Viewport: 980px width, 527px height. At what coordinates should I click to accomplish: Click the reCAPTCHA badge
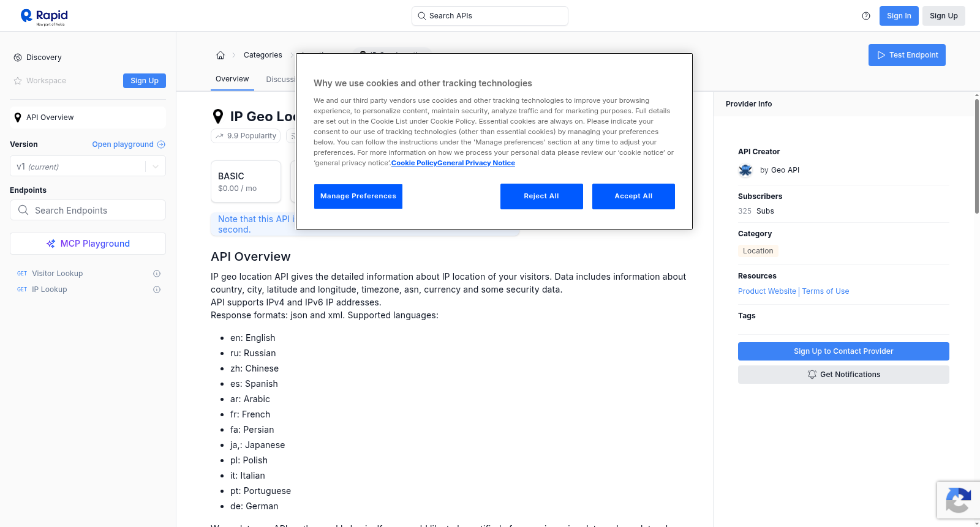click(x=958, y=500)
